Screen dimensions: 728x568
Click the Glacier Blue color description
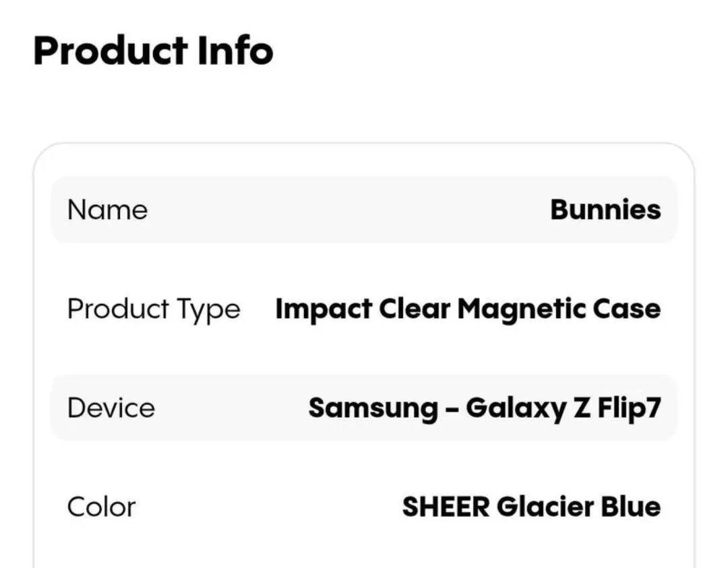pos(532,506)
